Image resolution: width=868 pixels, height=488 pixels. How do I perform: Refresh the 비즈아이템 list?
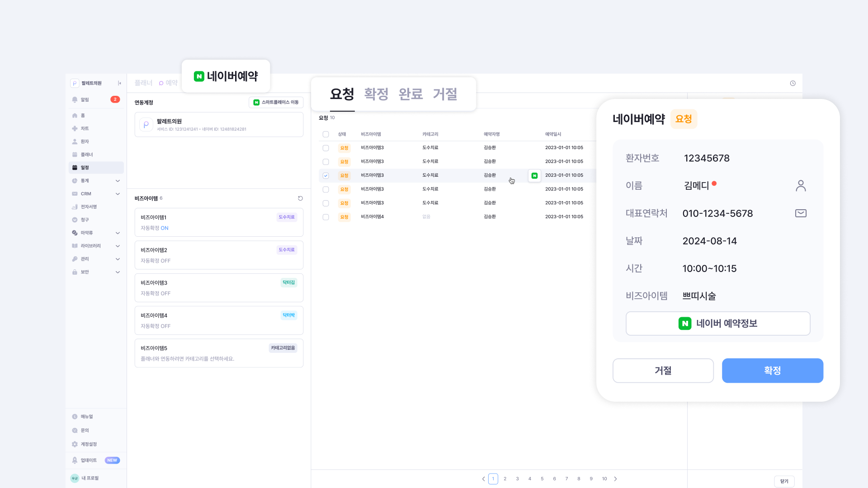300,198
